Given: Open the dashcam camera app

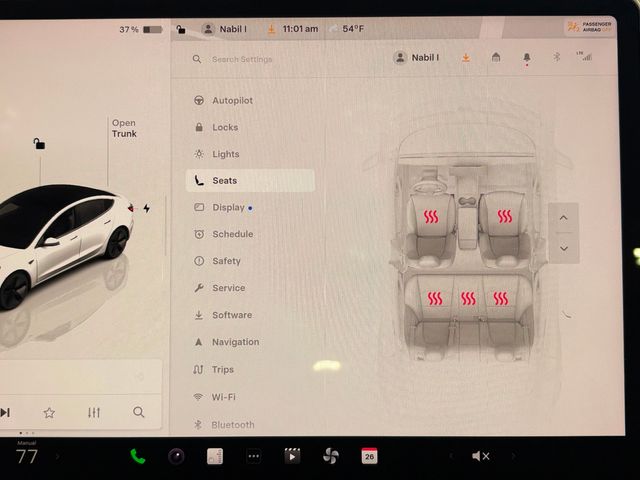Looking at the screenshot, I should pyautogui.click(x=176, y=456).
